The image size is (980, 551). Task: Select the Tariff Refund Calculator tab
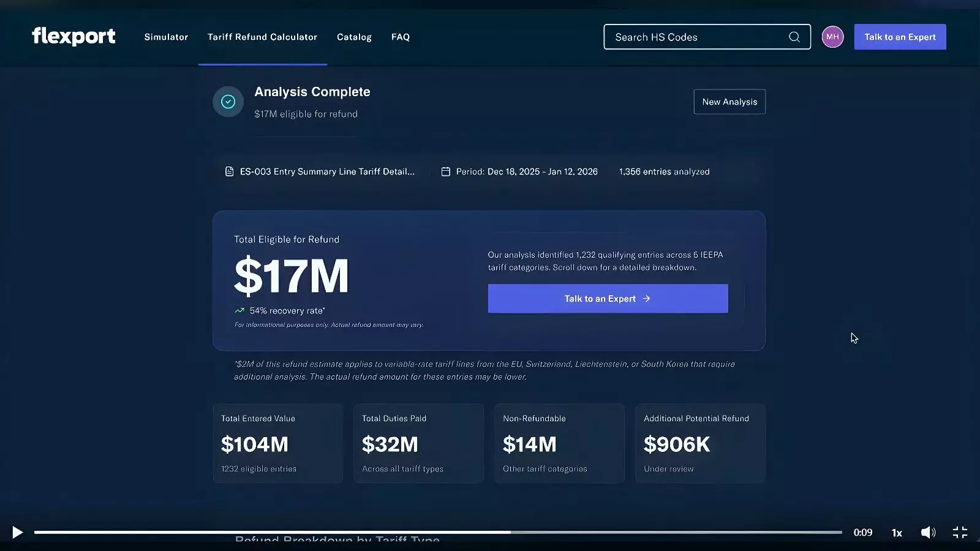pyautogui.click(x=262, y=37)
